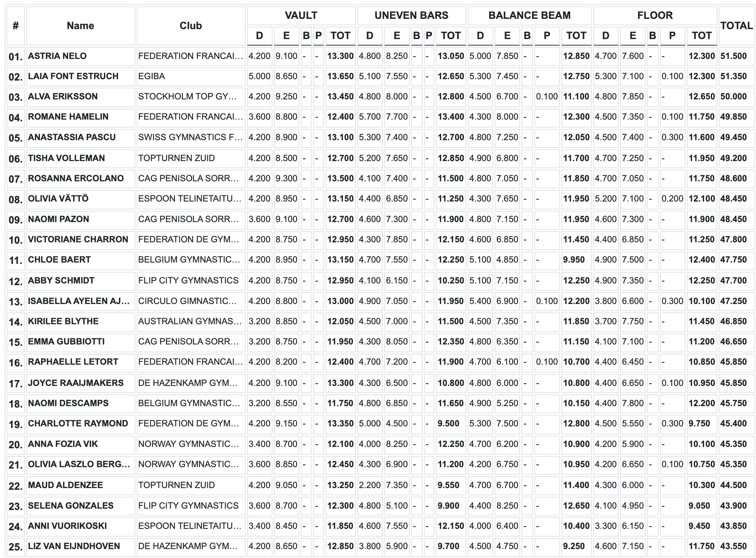Screen dimensions: 756x558
Task: Click gymnast name ABBY SCHMIDT
Action: [61, 280]
